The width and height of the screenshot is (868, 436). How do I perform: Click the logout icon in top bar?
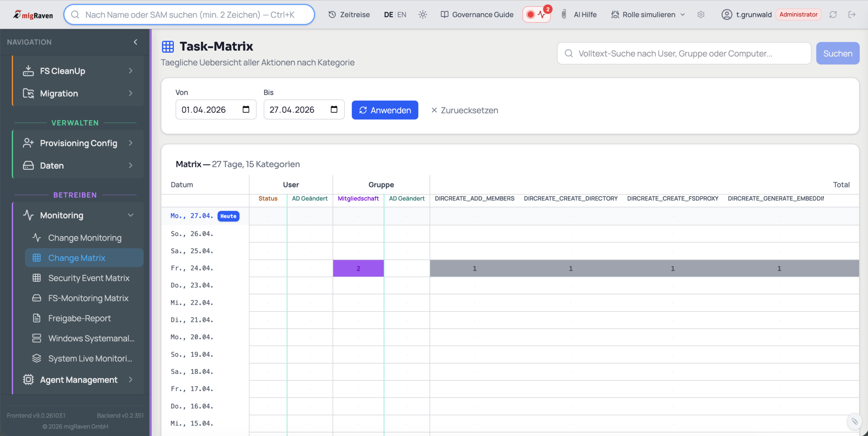coord(852,15)
